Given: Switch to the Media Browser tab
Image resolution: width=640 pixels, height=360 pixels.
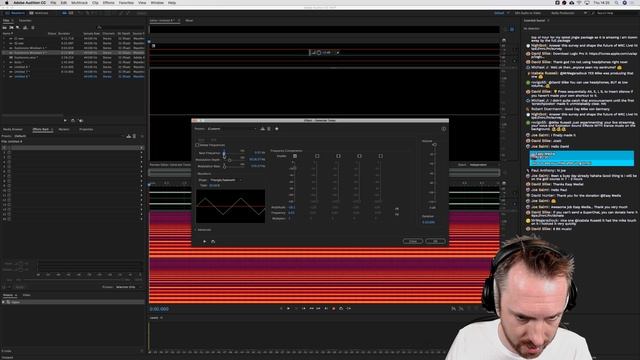Looking at the screenshot, I should click(x=13, y=129).
